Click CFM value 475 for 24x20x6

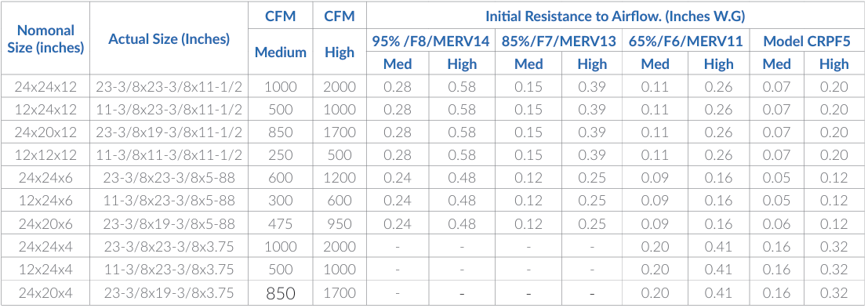281,223
